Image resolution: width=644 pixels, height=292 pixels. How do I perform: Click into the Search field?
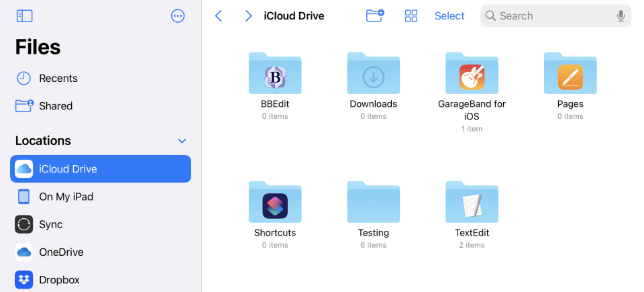tap(550, 16)
